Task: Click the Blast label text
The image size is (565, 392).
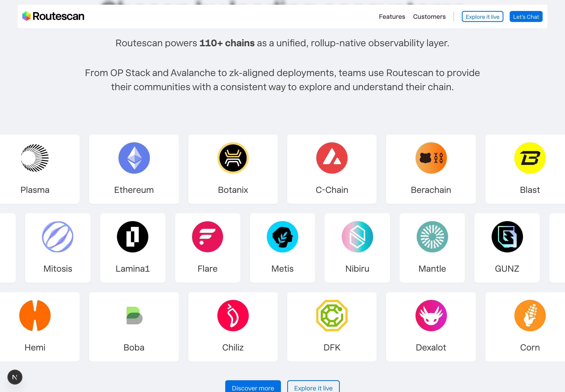Action: 530,190
